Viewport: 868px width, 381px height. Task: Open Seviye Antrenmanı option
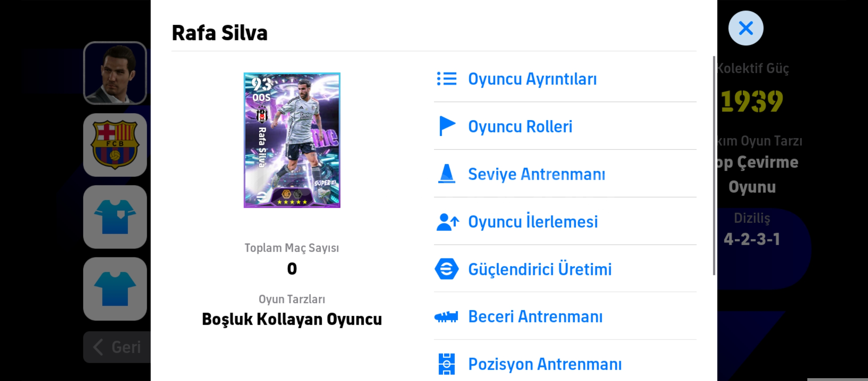[536, 174]
